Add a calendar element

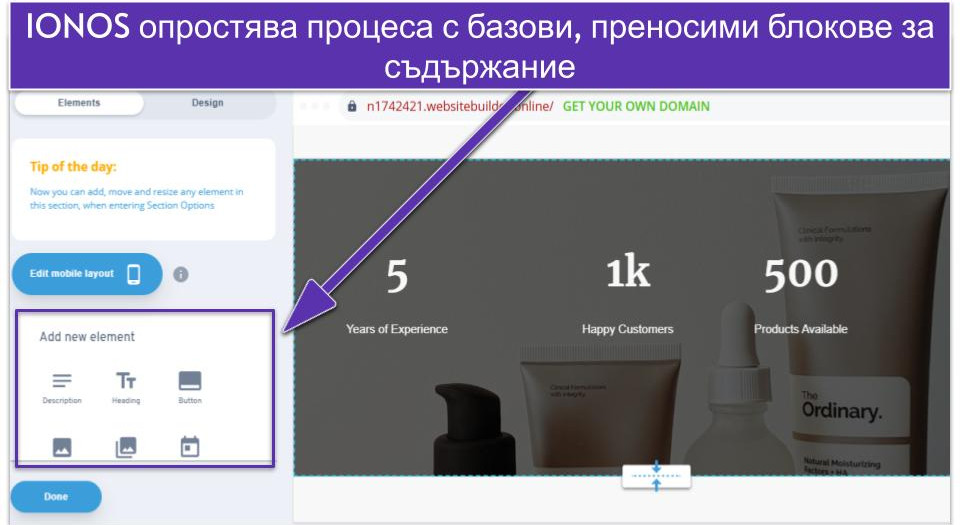(x=190, y=447)
